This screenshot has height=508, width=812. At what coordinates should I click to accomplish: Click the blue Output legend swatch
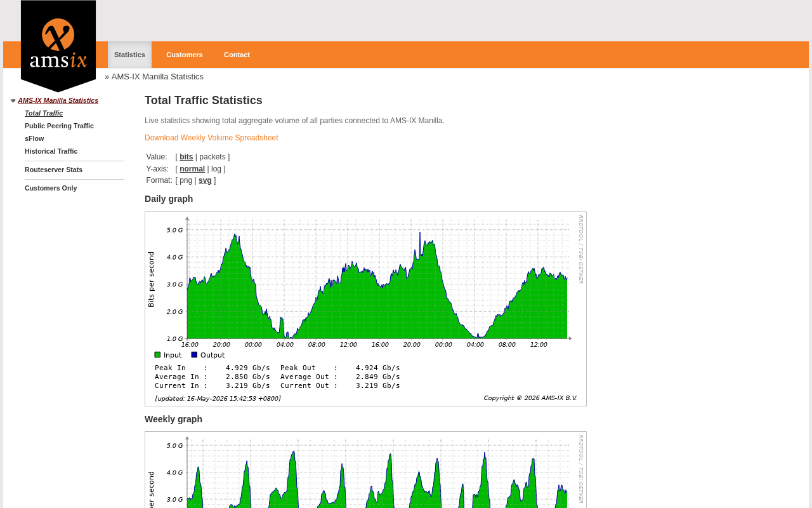tap(194, 354)
